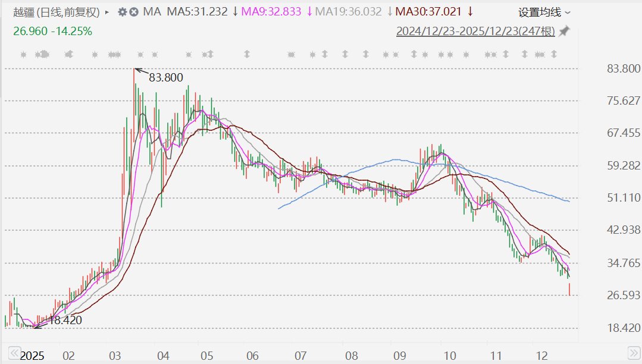This screenshot has height=364, width=642.
Task: Click the rightmost event marker above the chart
Action: coord(553,55)
